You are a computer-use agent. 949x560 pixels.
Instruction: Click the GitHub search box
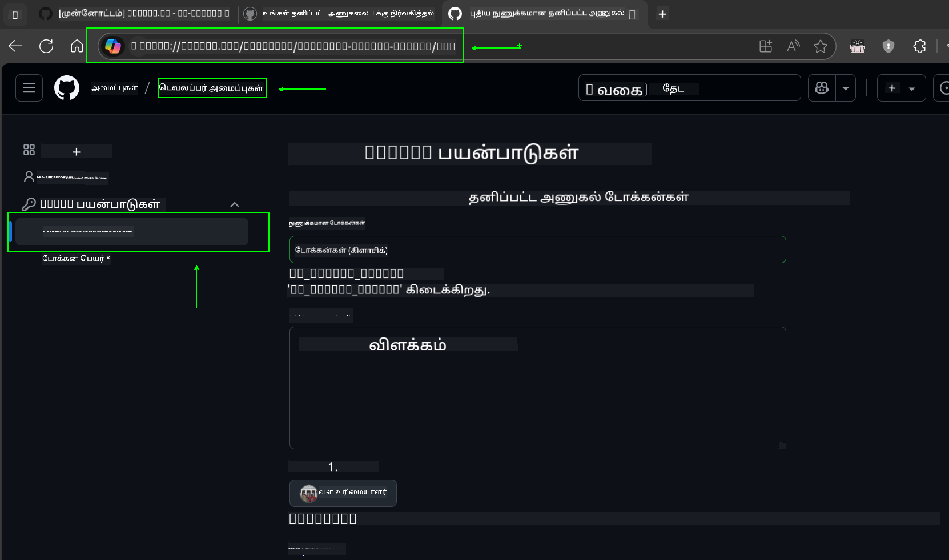pyautogui.click(x=689, y=88)
